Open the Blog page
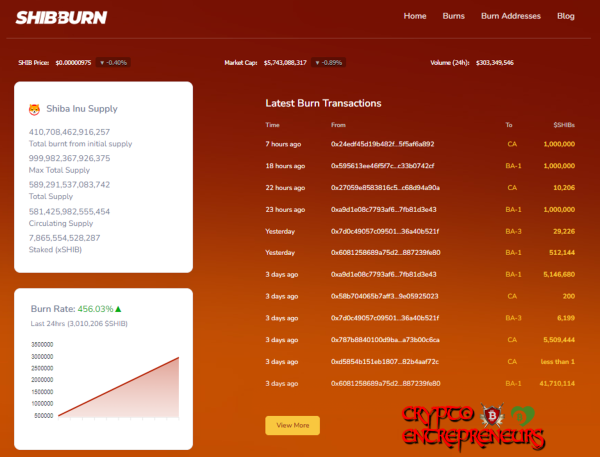 tap(566, 16)
